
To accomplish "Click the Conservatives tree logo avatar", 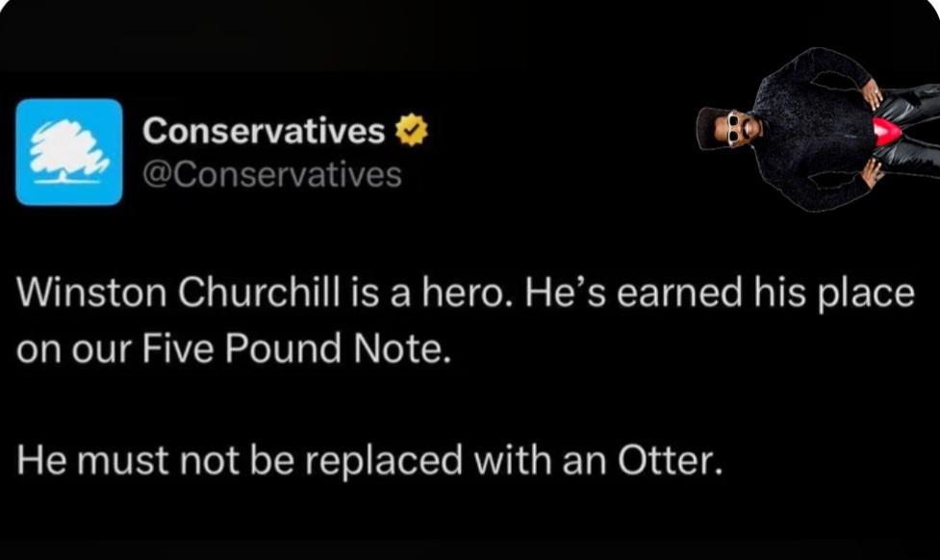I will [x=69, y=152].
